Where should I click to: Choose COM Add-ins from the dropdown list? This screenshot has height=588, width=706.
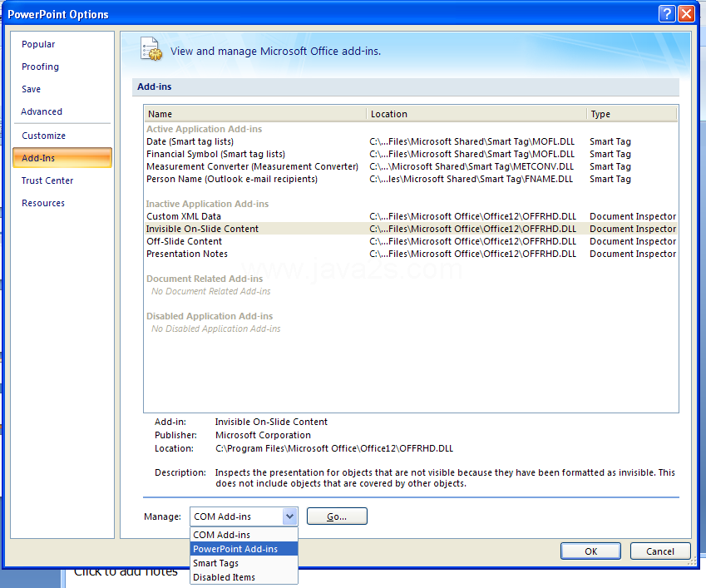(244, 535)
